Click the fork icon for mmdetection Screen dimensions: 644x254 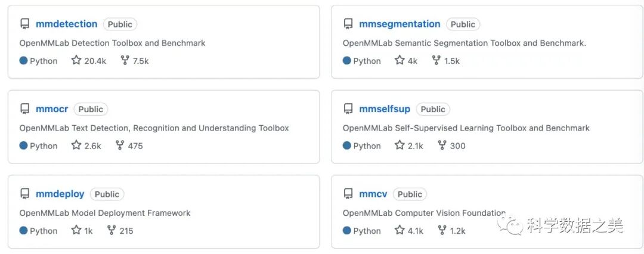click(125, 60)
